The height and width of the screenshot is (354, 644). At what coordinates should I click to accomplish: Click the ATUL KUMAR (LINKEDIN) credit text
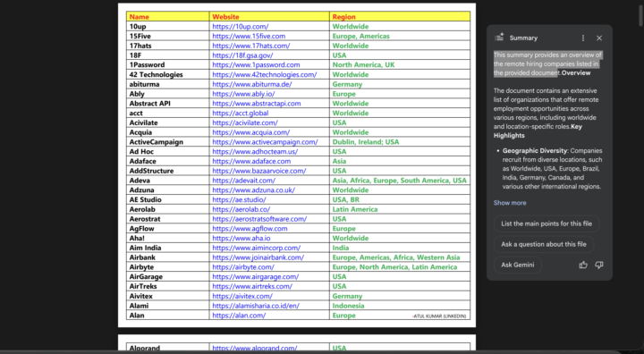point(439,316)
